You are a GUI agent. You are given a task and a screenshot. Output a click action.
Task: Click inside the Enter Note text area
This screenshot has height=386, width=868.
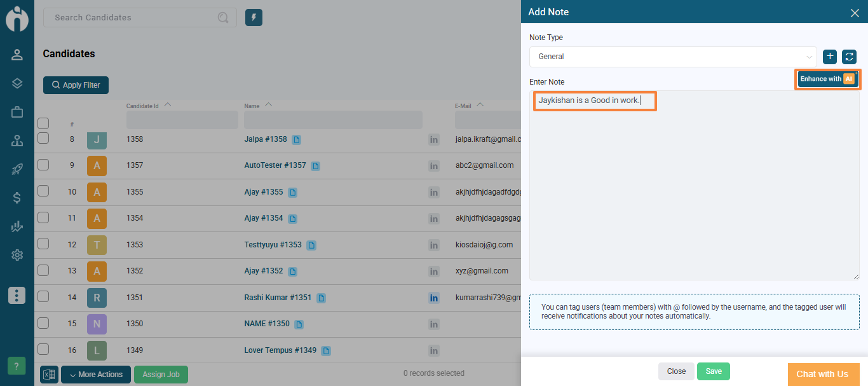coord(694,191)
